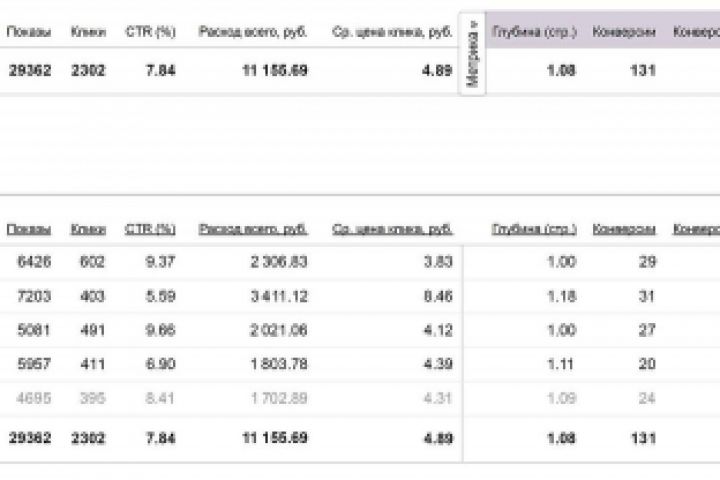The image size is (720, 480).
Task: Select the 29 conversions cell
Action: 646,262
